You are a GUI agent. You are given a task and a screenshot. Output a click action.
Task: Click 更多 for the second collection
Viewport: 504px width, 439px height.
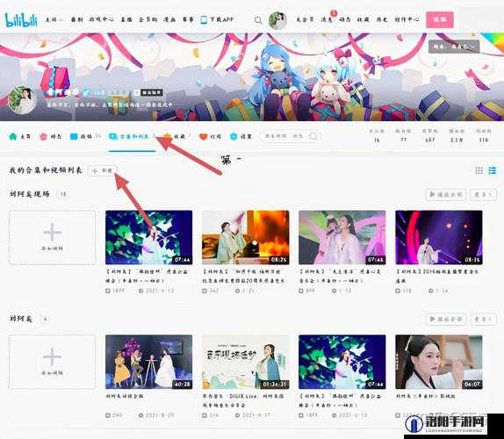pos(483,319)
